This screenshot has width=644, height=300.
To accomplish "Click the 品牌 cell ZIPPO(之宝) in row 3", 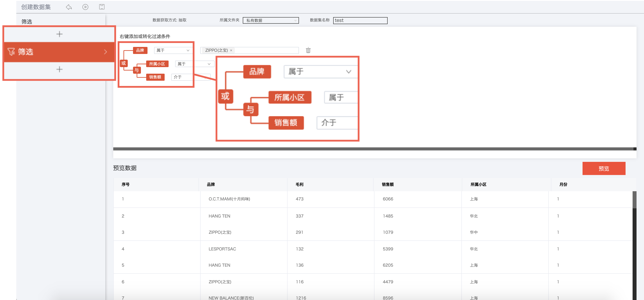I will point(220,232).
